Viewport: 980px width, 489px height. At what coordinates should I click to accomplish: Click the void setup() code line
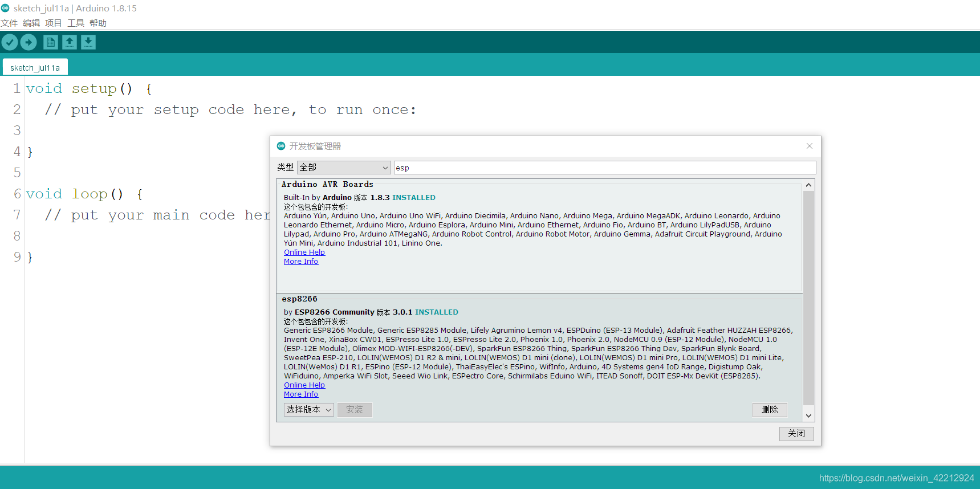[x=89, y=89]
